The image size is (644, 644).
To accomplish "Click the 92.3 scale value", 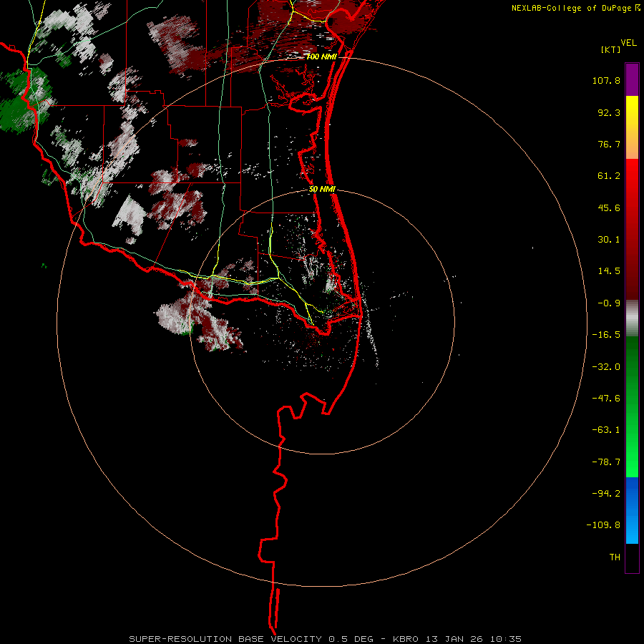I will tap(609, 112).
